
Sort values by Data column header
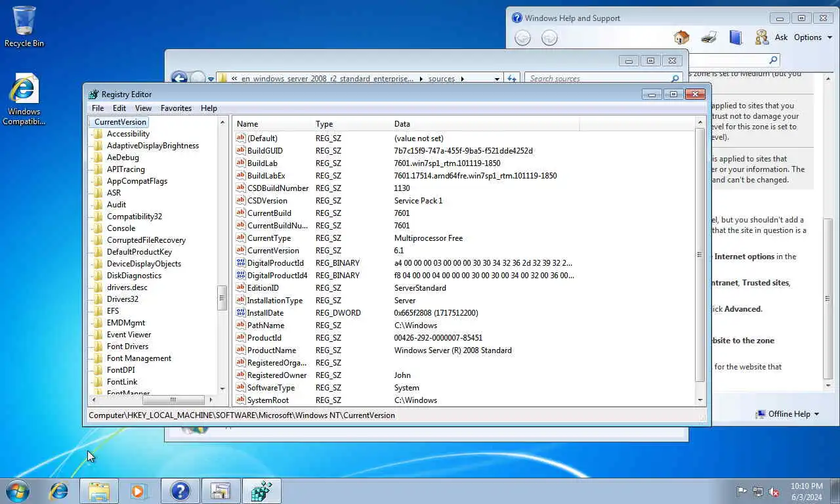click(484, 124)
